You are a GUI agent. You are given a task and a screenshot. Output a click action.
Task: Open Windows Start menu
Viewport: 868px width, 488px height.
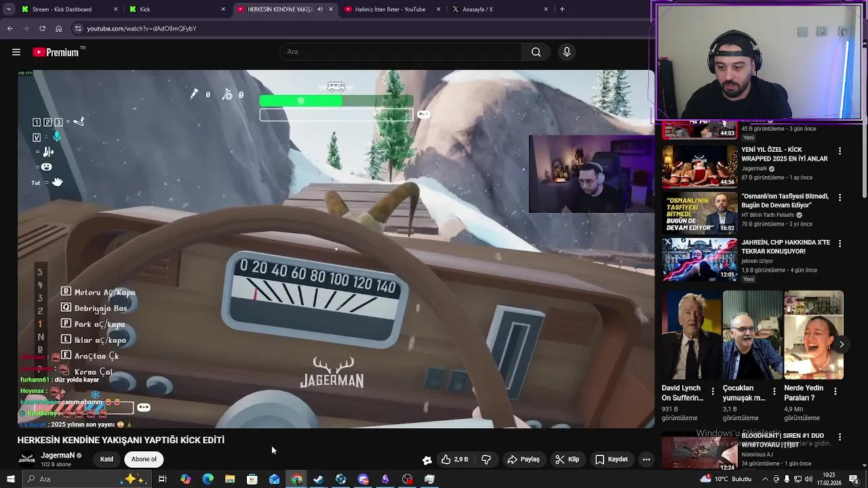tap(10, 479)
